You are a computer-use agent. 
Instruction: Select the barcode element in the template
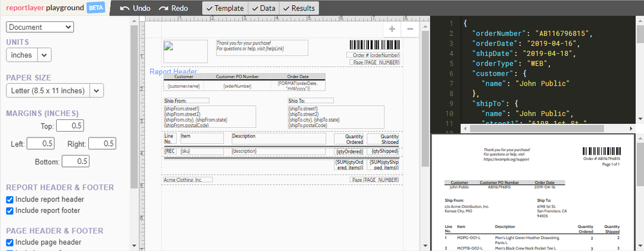pyautogui.click(x=375, y=45)
